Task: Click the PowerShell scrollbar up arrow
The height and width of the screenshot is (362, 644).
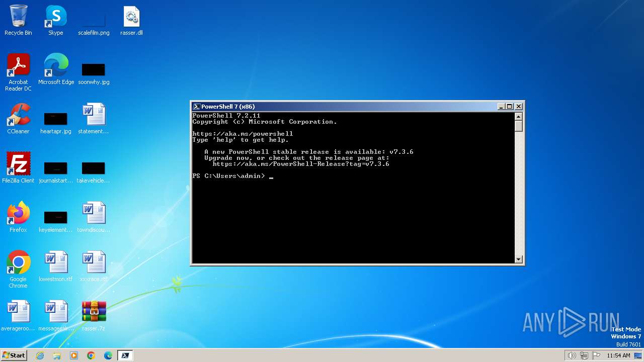Action: pos(519,117)
